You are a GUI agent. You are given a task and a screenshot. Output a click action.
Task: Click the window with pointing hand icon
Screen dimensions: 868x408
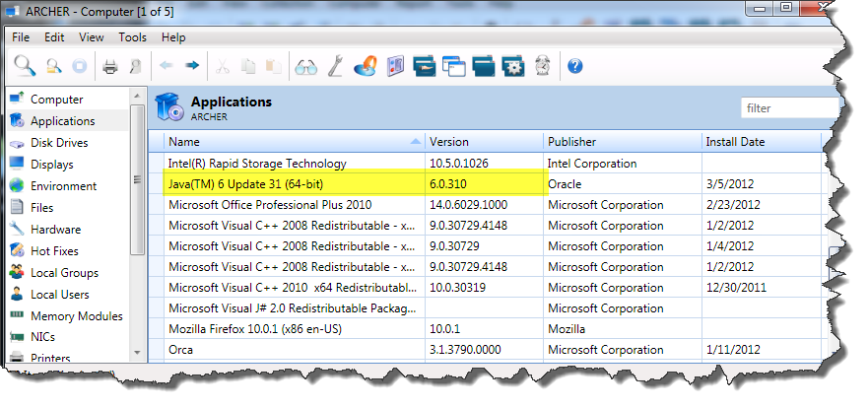click(x=425, y=66)
